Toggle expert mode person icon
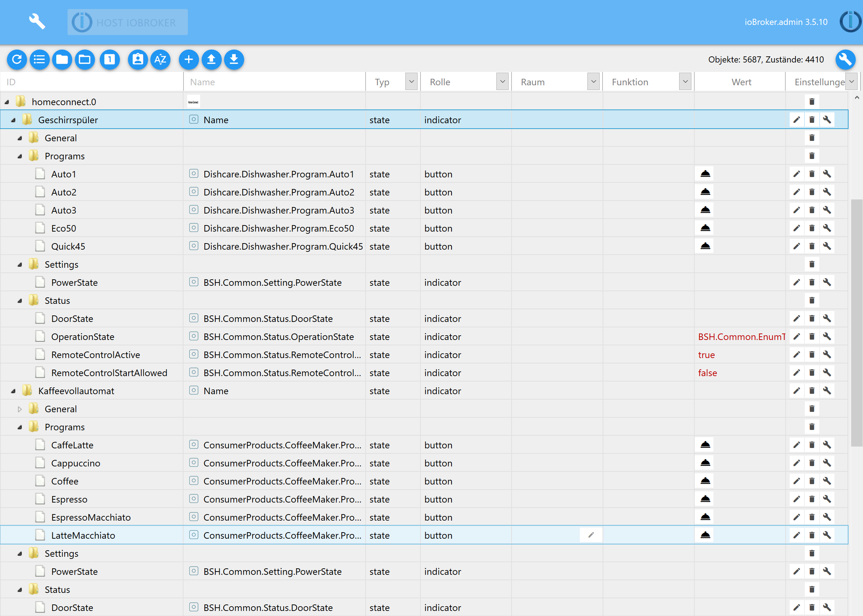 (138, 60)
